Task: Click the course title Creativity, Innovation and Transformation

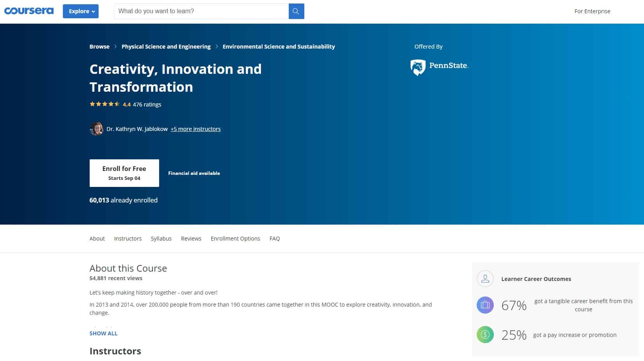Action: pyautogui.click(x=175, y=78)
